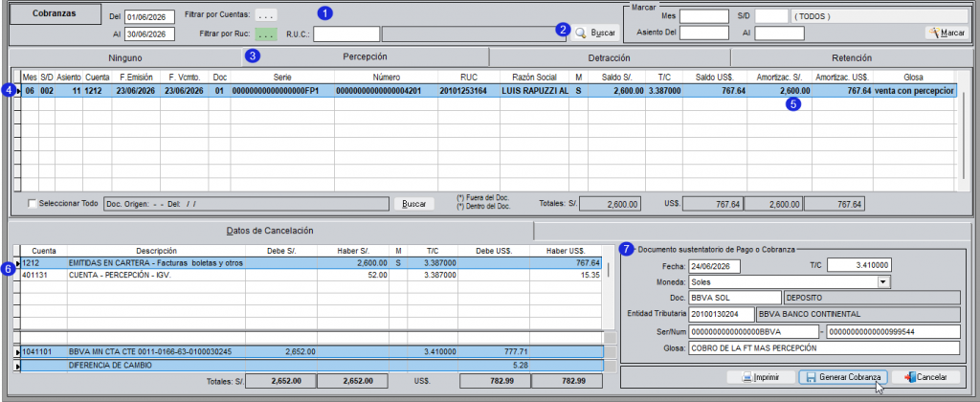This screenshot has width=980, height=402.
Task: Click the Cuenta cell 401131
Action: pos(44,275)
